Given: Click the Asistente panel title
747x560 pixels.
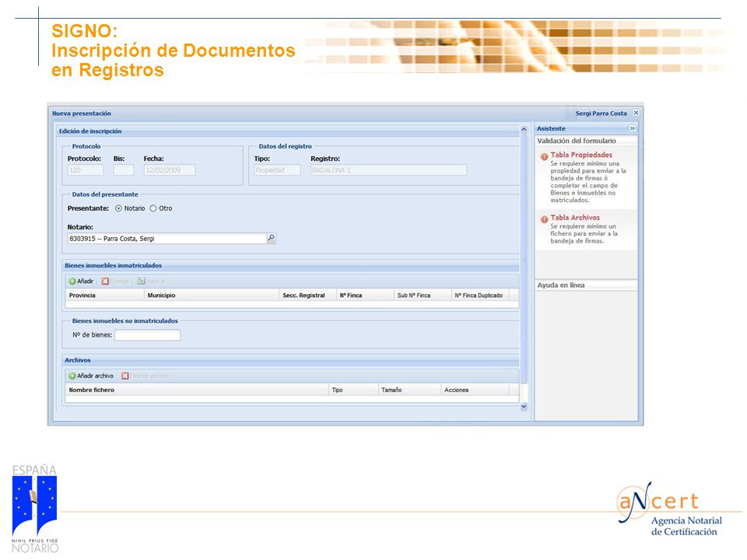Looking at the screenshot, I should (x=551, y=128).
